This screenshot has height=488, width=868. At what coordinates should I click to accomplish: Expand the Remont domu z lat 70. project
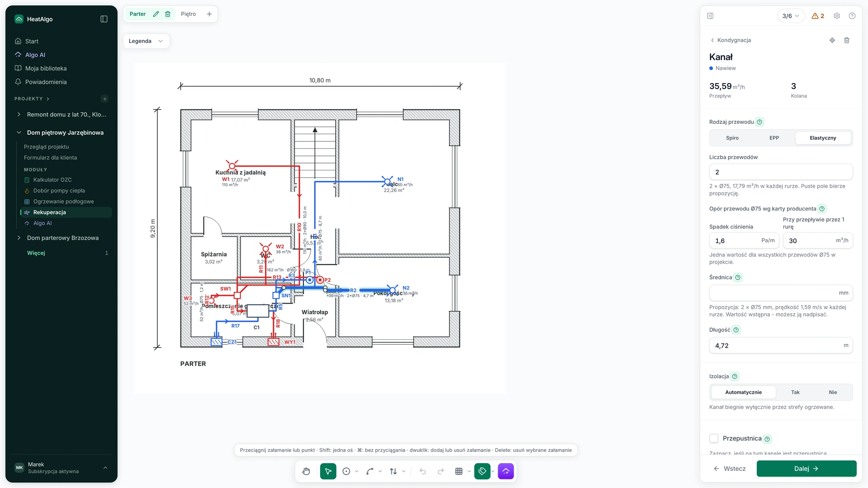[x=19, y=114]
